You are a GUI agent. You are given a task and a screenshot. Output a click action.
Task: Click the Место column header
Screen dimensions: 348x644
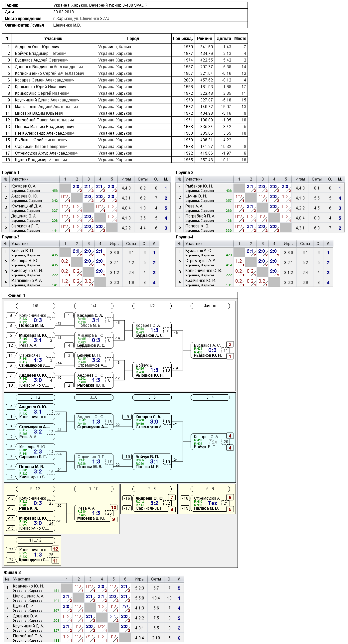coord(240,39)
